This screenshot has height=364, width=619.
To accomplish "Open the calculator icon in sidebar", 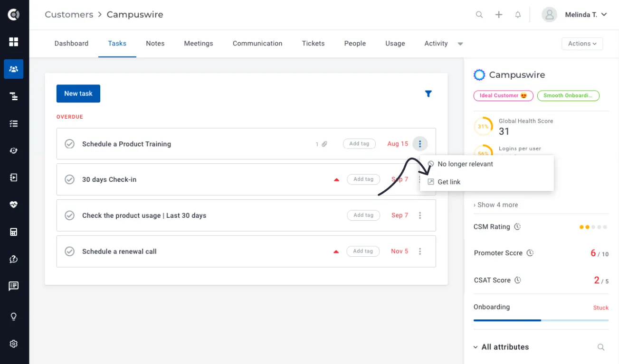I will click(14, 232).
